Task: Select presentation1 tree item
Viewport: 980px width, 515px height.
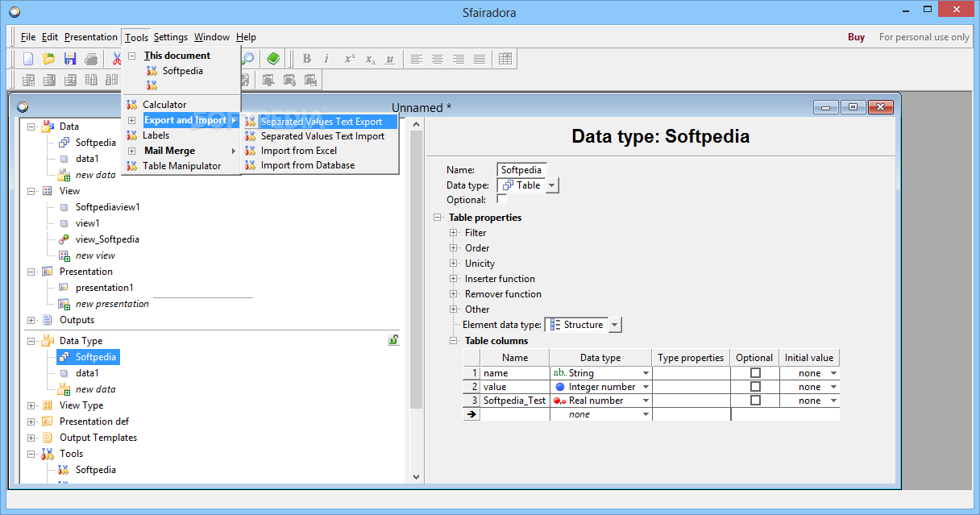Action: pos(105,288)
